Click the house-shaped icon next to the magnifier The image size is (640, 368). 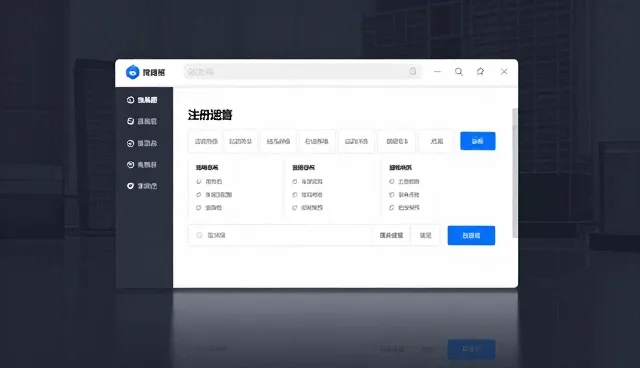click(x=480, y=72)
